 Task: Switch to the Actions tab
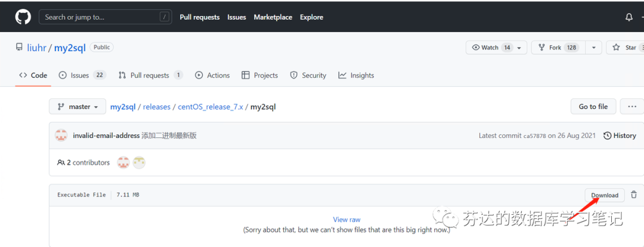[212, 76]
